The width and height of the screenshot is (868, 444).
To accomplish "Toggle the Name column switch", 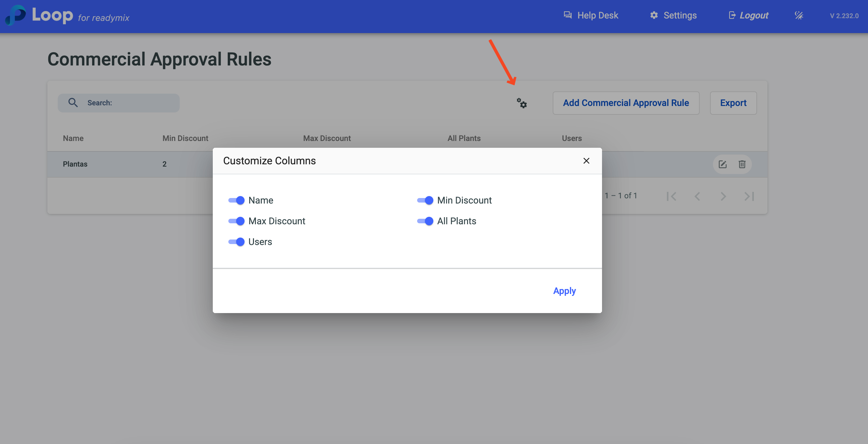I will pyautogui.click(x=236, y=200).
